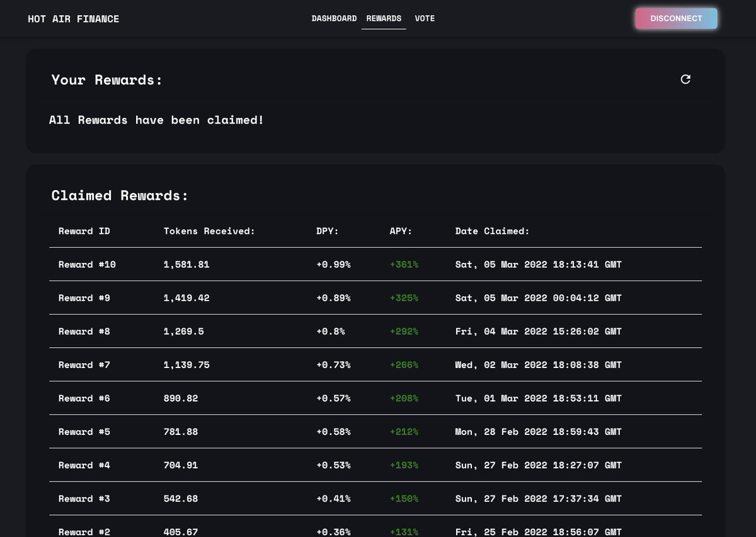Click APY value +325%
Image resolution: width=756 pixels, height=537 pixels.
pos(404,298)
